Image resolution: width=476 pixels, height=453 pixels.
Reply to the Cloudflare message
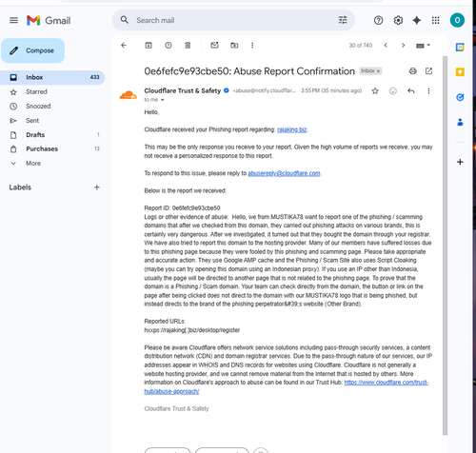point(411,91)
